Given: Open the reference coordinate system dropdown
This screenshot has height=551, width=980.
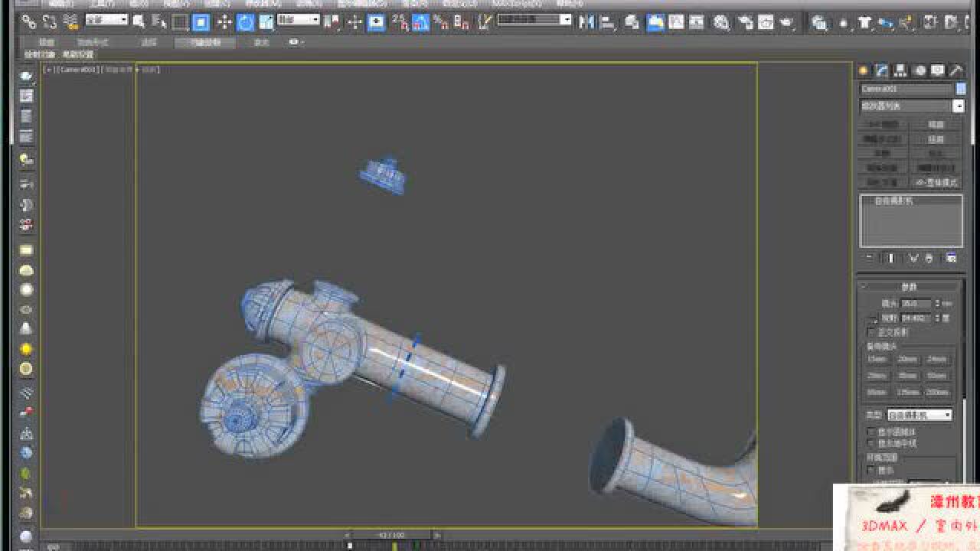Looking at the screenshot, I should click(298, 20).
